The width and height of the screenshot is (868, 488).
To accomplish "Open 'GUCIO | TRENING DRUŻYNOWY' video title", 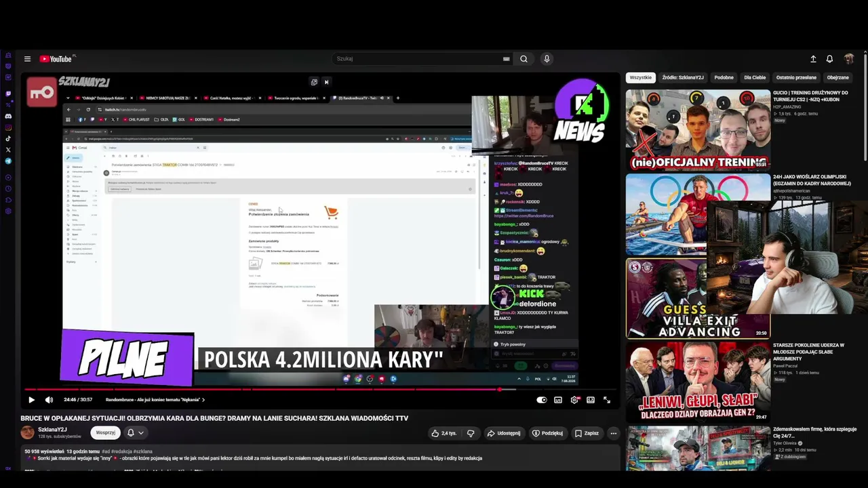I will point(810,96).
